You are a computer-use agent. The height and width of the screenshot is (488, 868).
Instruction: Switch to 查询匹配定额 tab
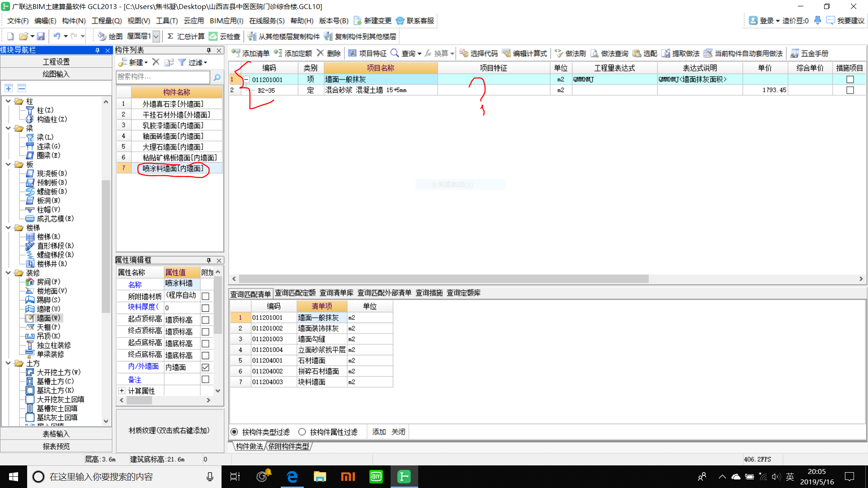tap(295, 293)
